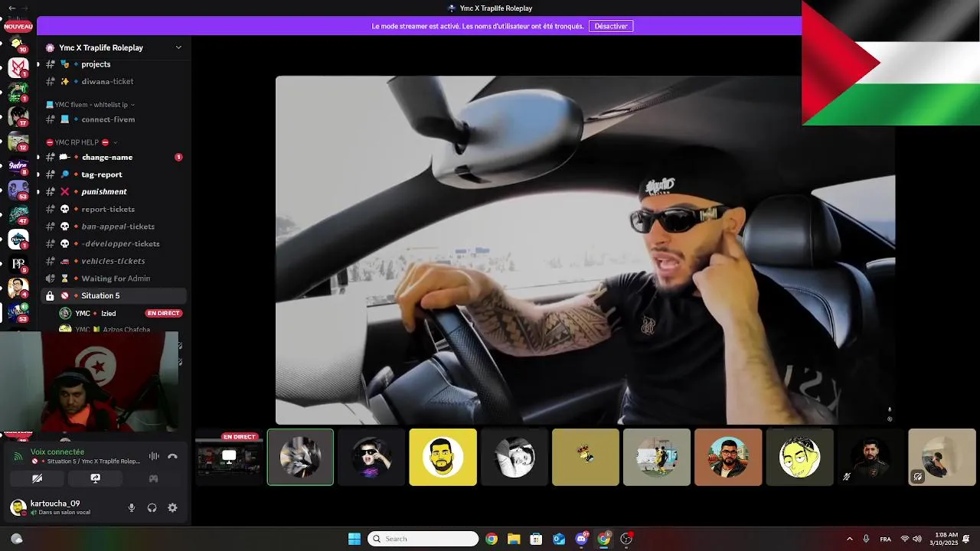Open the Windows Start menu
Image resolution: width=980 pixels, height=551 pixels.
click(x=354, y=539)
